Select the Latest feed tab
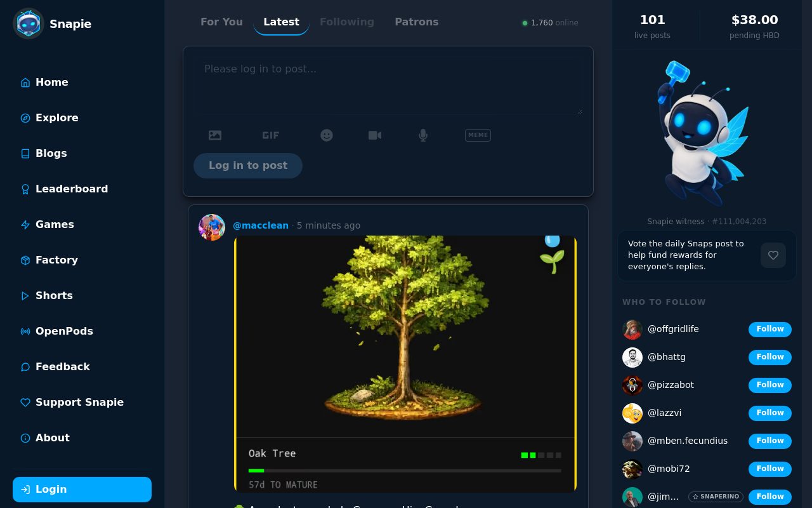 pos(281,22)
